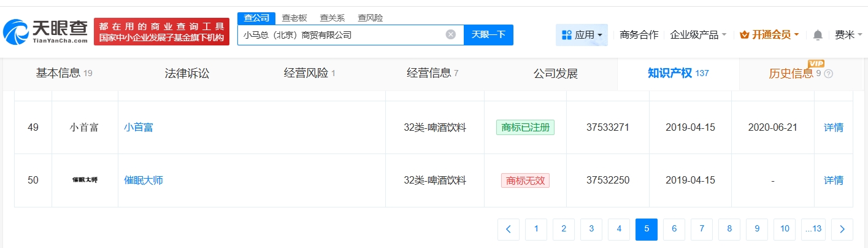Go to page 3
Image resolution: width=868 pixels, height=248 pixels.
pyautogui.click(x=591, y=229)
